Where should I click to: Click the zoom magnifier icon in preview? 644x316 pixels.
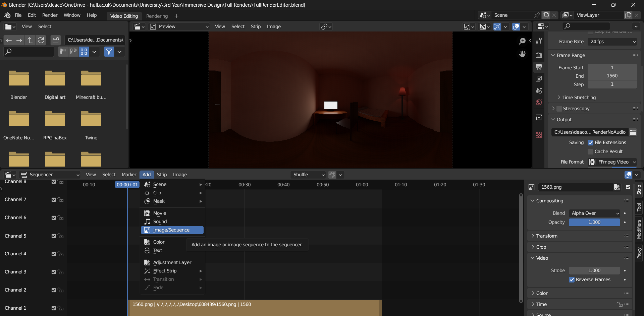(x=522, y=41)
